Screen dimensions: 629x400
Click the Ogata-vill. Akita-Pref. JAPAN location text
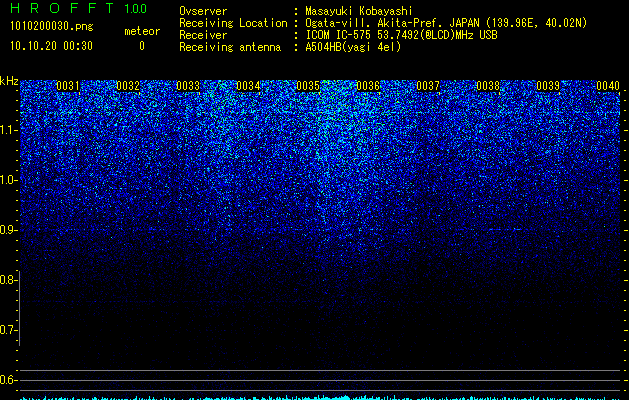click(446, 23)
